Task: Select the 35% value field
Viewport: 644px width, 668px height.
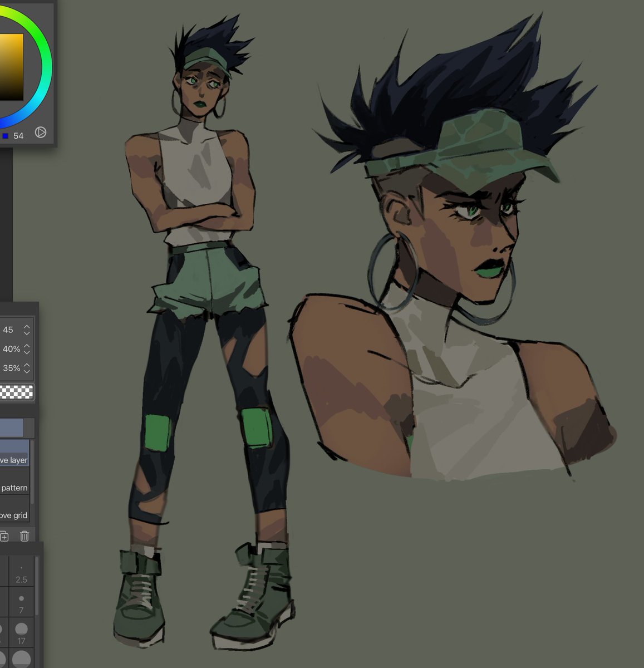Action: point(11,368)
